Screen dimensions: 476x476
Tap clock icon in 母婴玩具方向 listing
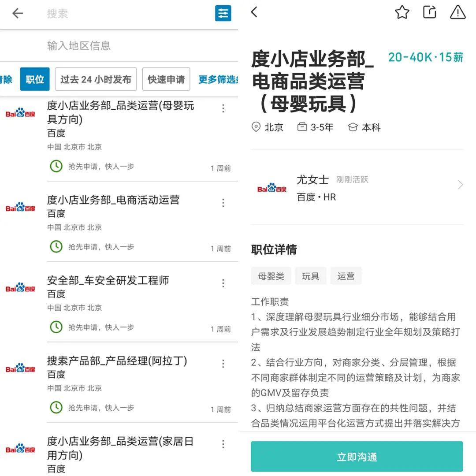[56, 166]
